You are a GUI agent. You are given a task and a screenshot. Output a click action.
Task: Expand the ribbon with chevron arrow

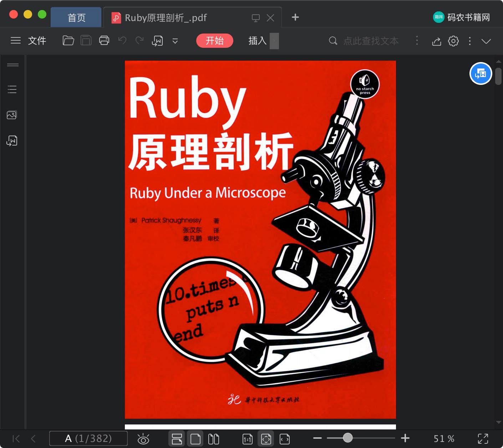[486, 41]
